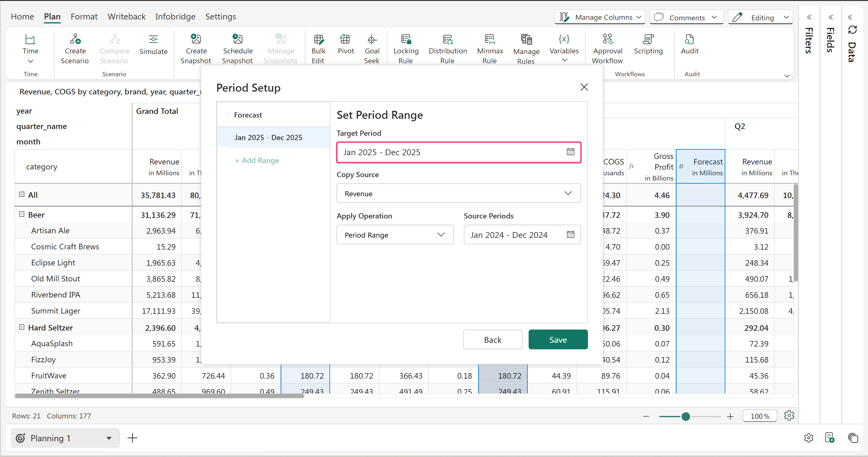Click the Create Snapshot icon
This screenshot has height=457, width=868.
pos(196,39)
